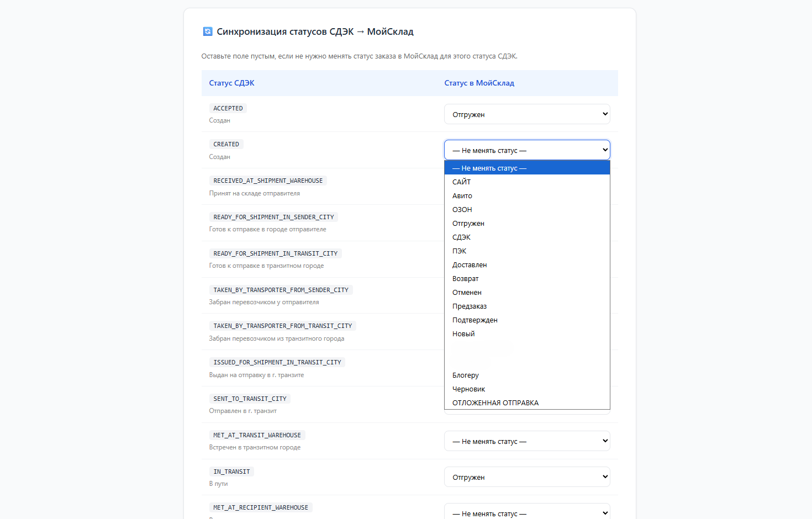Click "Забран перевозчиком у отправителя" description

tap(264, 302)
